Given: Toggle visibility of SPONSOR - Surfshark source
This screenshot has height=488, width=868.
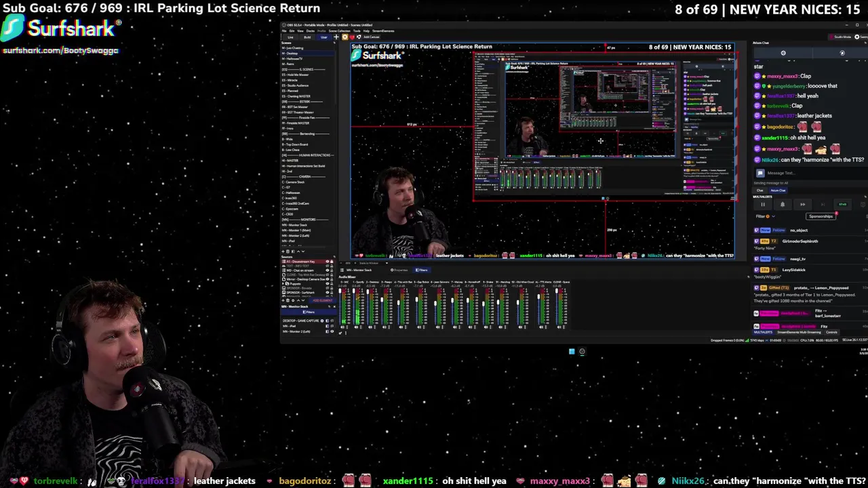Looking at the screenshot, I should pos(328,292).
